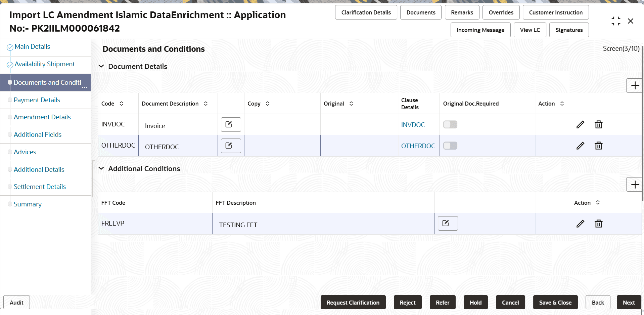Screen dimensions: 644x315
Task: Click the resize screen icon near close
Action: coord(616,21)
